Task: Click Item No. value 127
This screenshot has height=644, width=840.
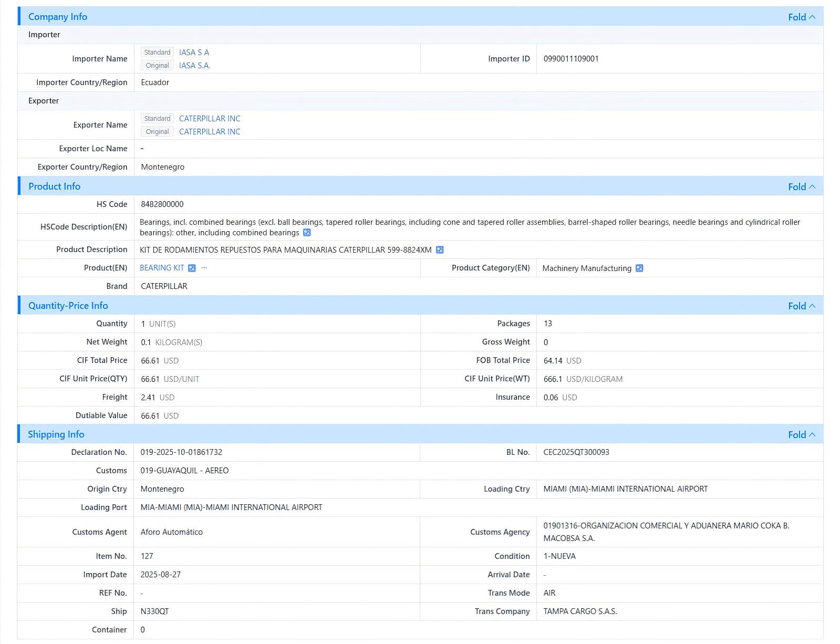Action: click(147, 556)
